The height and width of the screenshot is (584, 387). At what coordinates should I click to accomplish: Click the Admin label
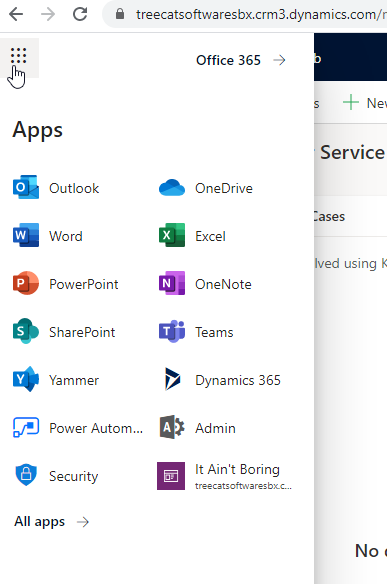click(215, 428)
